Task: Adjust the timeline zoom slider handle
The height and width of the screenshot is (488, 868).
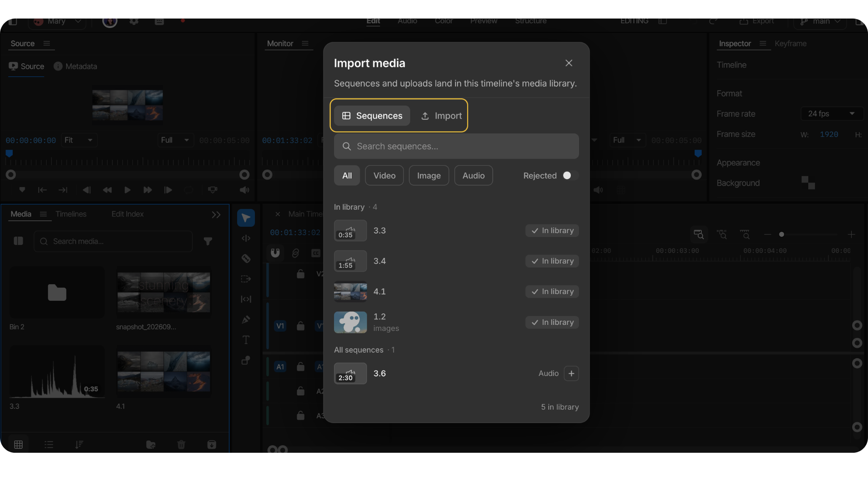Action: (782, 235)
